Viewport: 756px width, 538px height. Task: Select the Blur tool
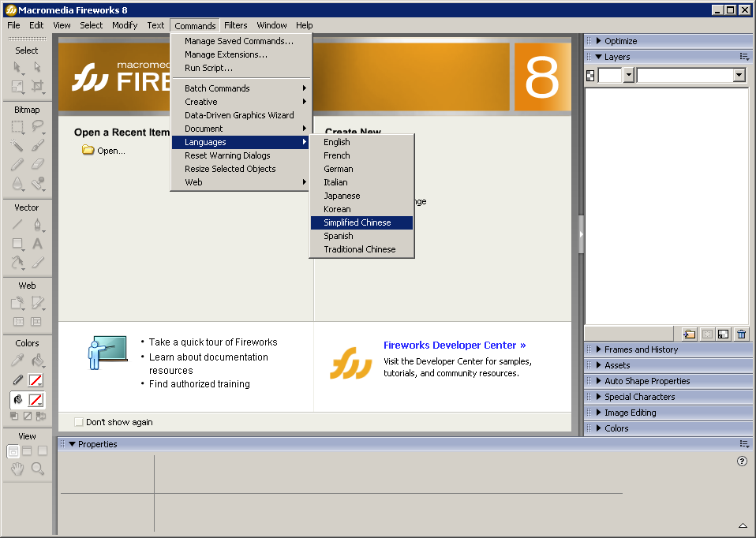coord(17,184)
